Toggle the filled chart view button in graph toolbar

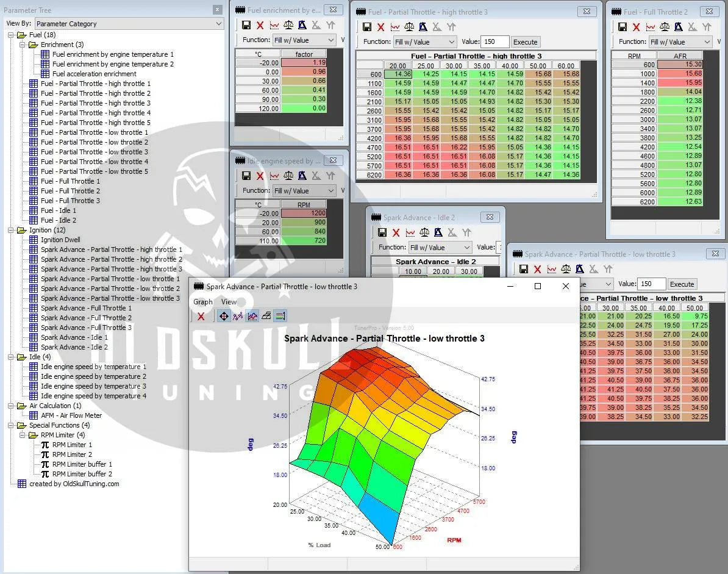click(252, 316)
